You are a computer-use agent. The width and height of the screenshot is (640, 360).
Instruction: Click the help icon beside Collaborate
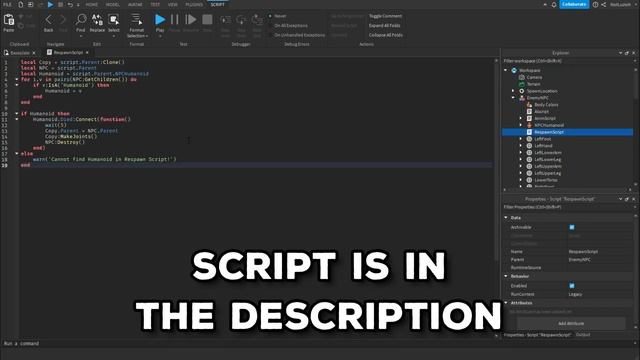pos(596,4)
